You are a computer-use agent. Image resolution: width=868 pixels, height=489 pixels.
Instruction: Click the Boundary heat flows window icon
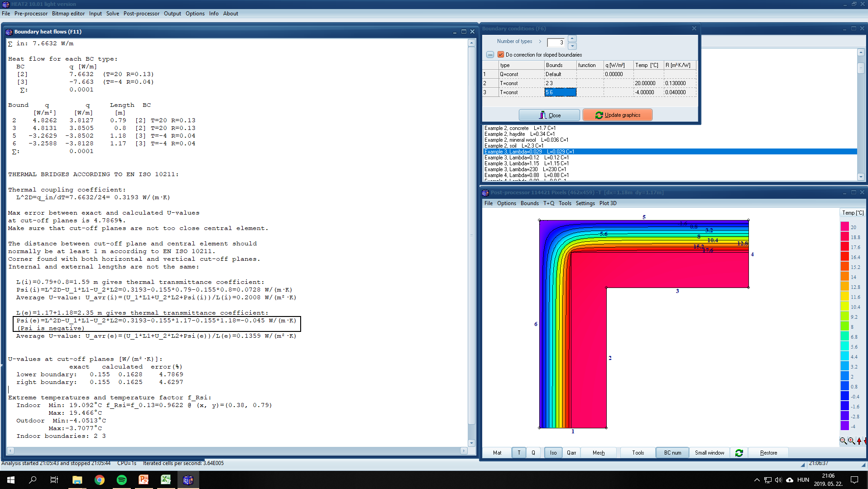(9, 32)
